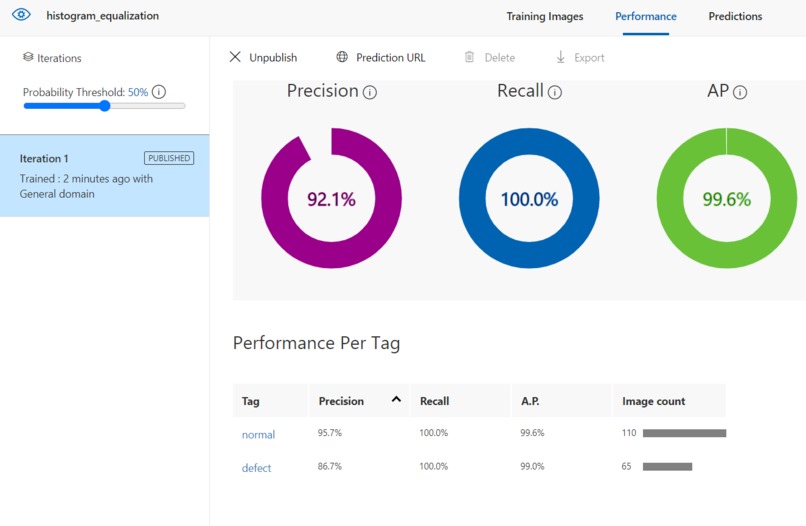Screen dimensions: 806x526
Task: Click the AP info icon
Action: (x=740, y=93)
